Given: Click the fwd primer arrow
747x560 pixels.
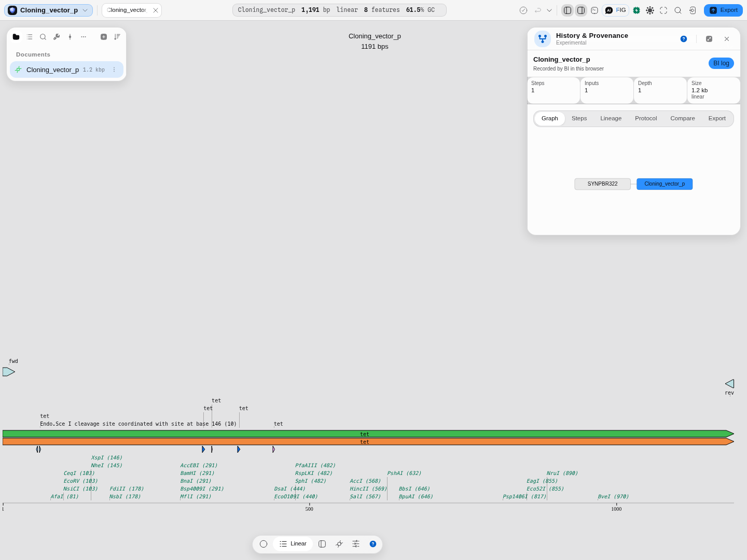Looking at the screenshot, I should [9, 372].
